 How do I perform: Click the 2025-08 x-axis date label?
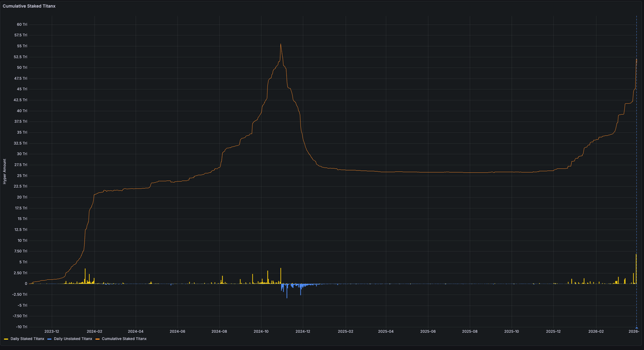coord(470,332)
